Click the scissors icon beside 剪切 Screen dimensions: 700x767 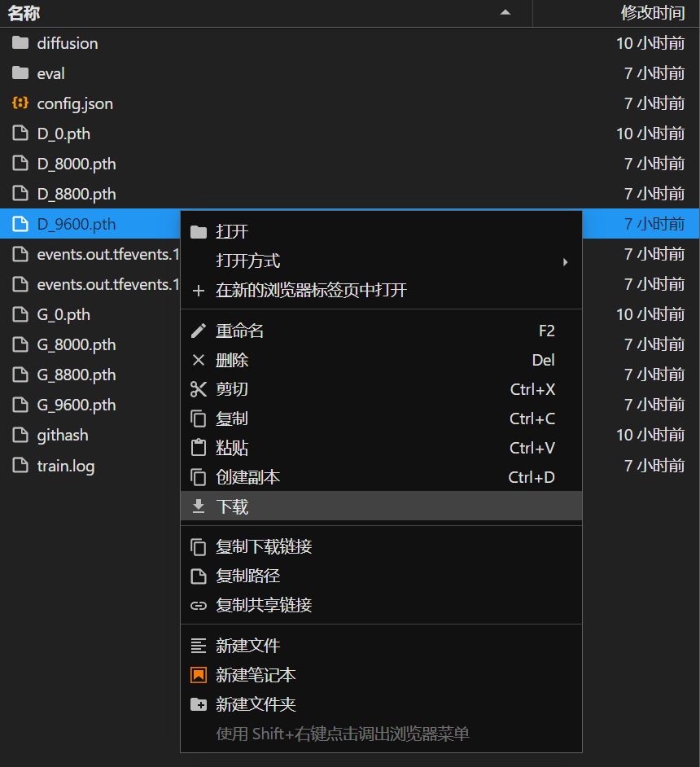pyautogui.click(x=199, y=389)
